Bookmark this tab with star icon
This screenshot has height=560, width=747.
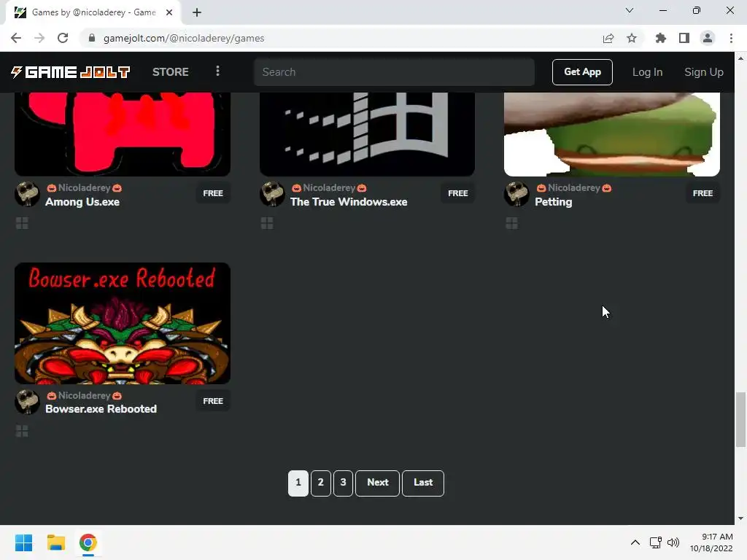(632, 38)
